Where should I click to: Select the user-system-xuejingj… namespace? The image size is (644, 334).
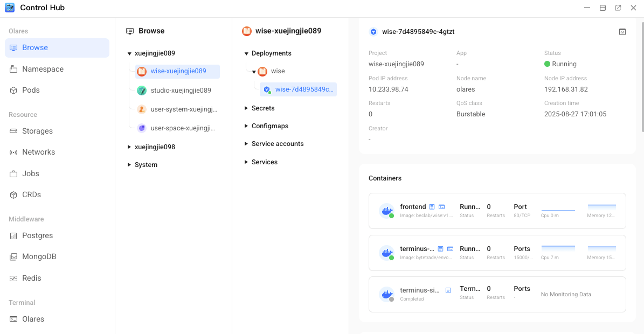click(x=183, y=109)
